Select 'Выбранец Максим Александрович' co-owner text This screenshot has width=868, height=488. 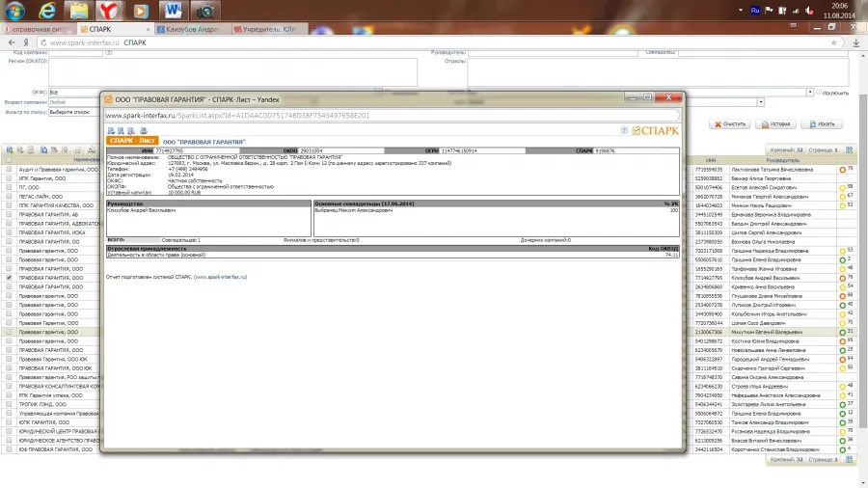(x=354, y=210)
